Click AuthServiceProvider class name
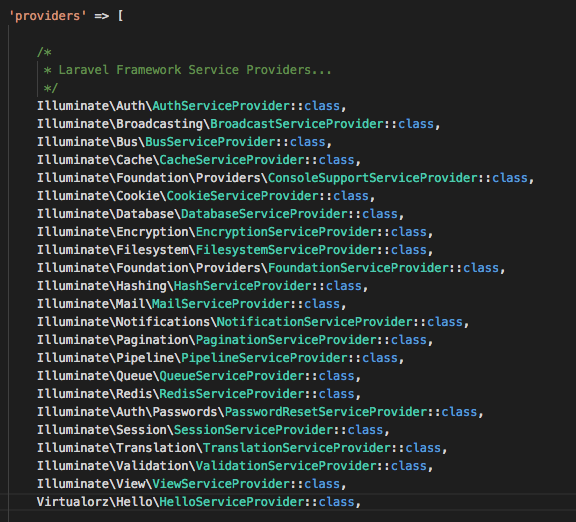 222,106
